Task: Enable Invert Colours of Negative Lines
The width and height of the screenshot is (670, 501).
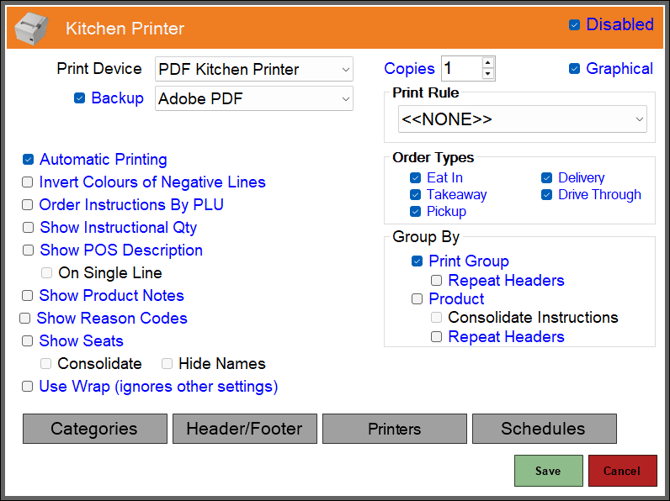Action: pos(28,182)
